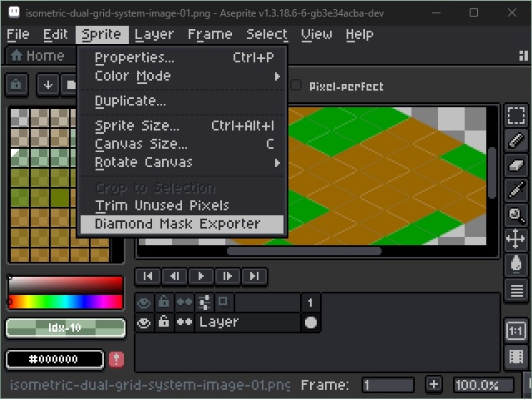This screenshot has width=532, height=399.
Task: Click the plus button beside frame field
Action: [x=434, y=385]
